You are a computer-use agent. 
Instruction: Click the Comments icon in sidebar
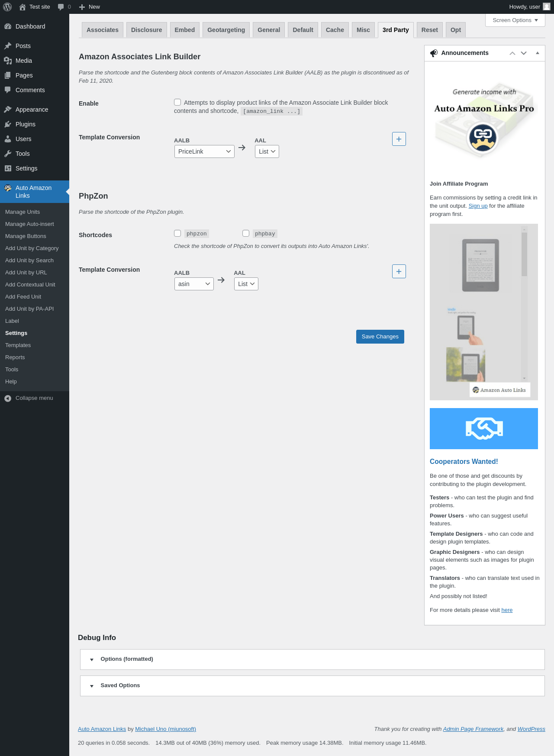tap(8, 90)
